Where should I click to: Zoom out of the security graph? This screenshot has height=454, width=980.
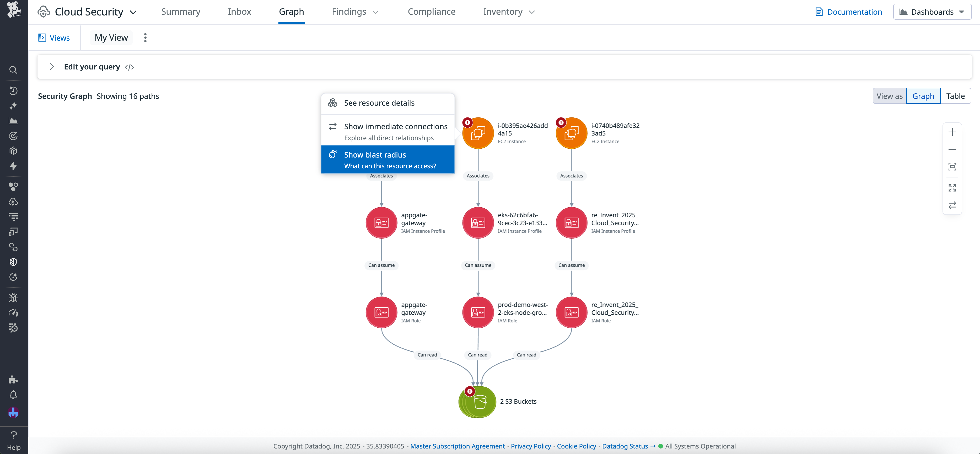pos(953,149)
